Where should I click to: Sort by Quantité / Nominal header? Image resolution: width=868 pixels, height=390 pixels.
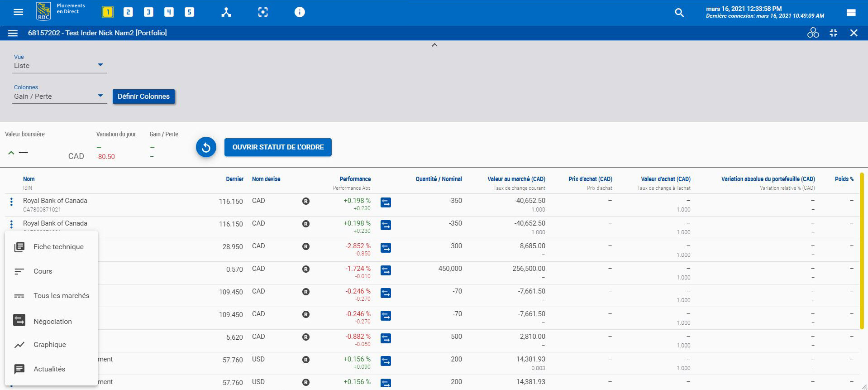point(439,179)
